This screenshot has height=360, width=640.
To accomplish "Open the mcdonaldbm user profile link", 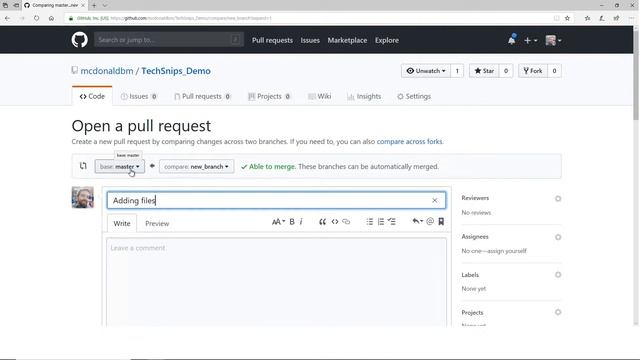I will coord(107,71).
